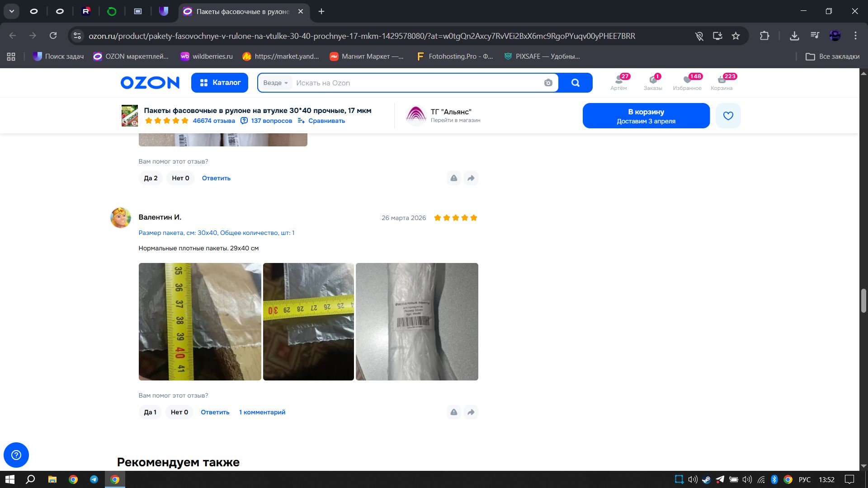This screenshot has height=488, width=868.
Task: Click the camera image search icon
Action: pyautogui.click(x=548, y=83)
